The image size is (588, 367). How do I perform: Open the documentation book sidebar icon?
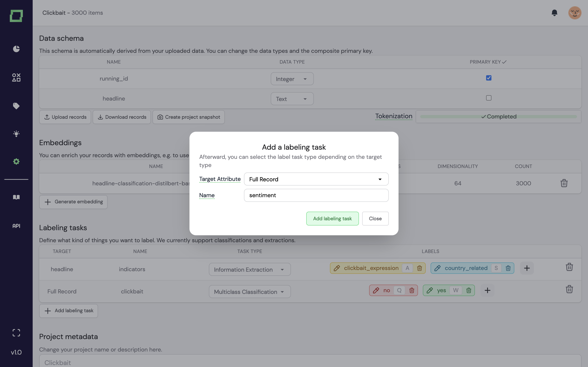pos(16,197)
